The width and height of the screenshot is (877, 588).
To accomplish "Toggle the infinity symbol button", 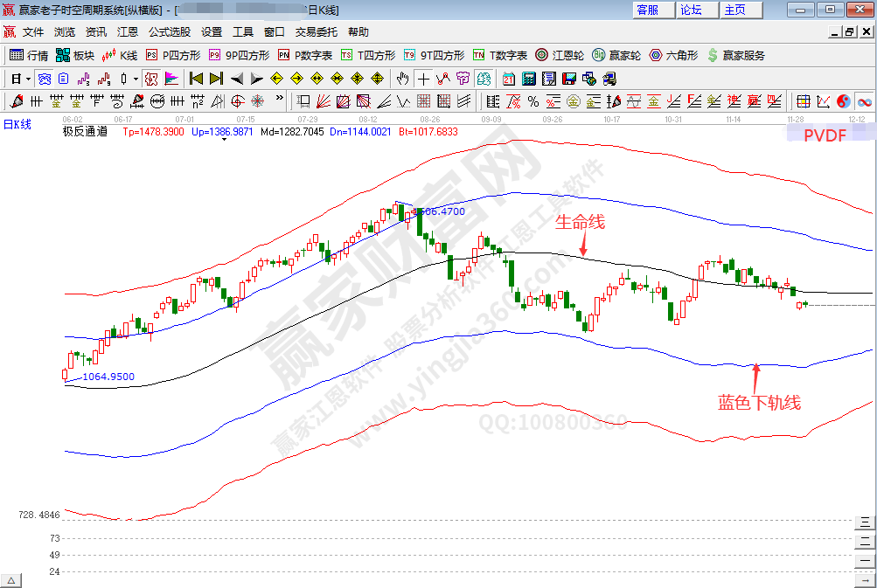I will [x=864, y=101].
